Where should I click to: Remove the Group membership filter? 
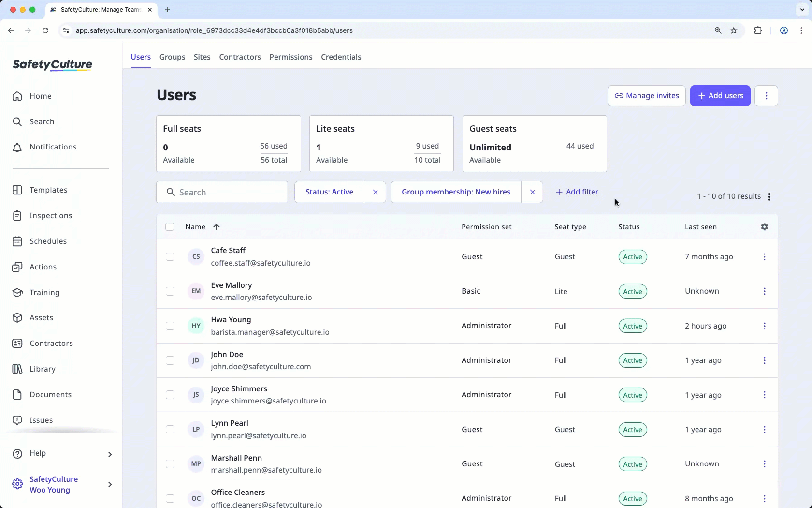(x=532, y=192)
